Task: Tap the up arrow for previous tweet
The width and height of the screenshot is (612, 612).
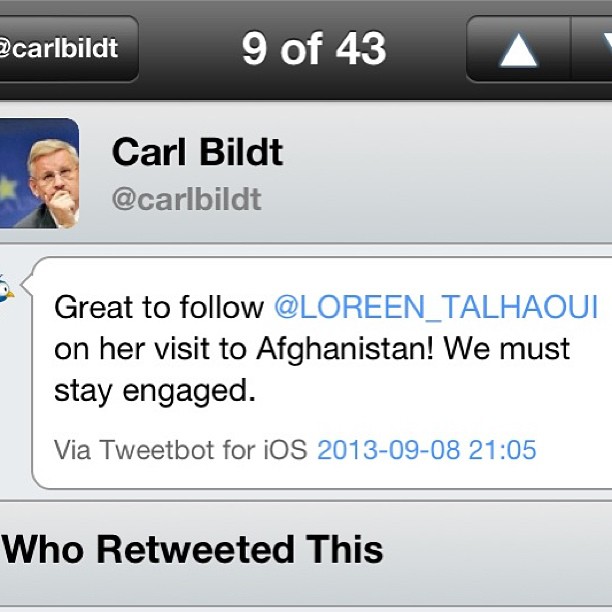Action: [x=518, y=49]
